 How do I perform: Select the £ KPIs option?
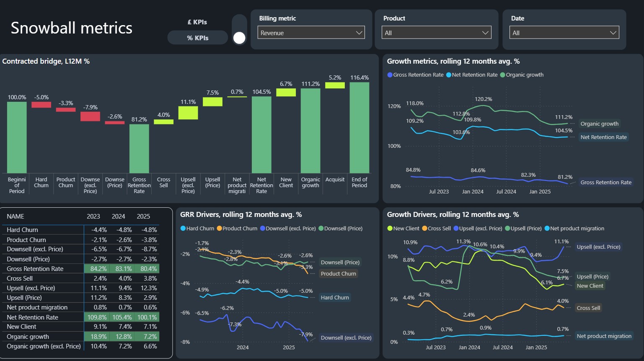[x=197, y=22]
